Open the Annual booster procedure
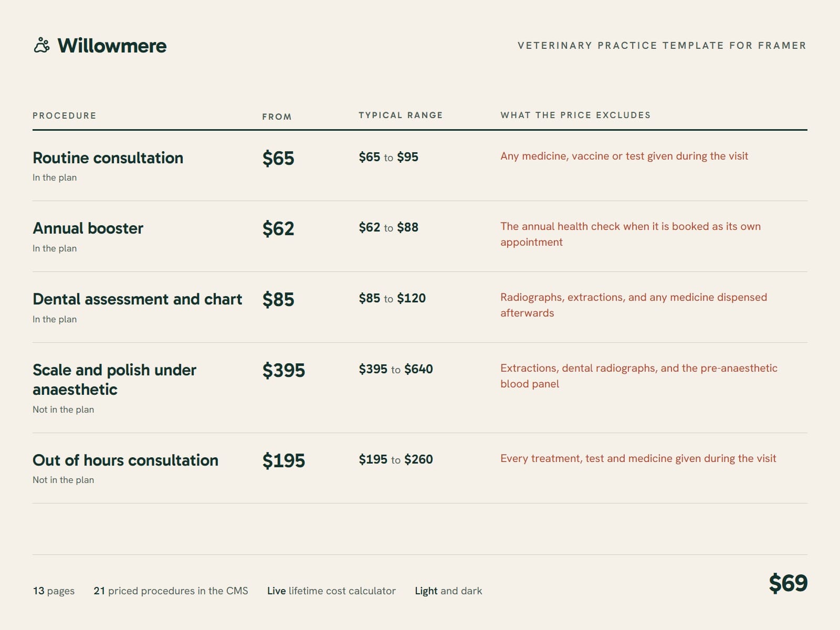 click(x=88, y=228)
